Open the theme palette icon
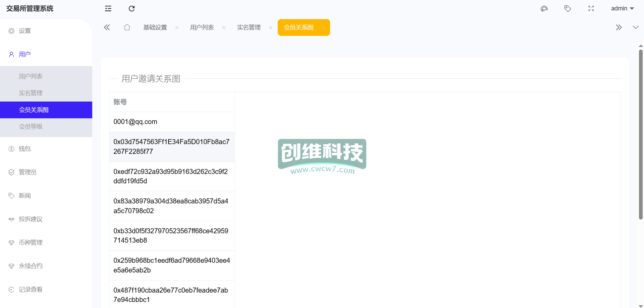The height and width of the screenshot is (308, 644). pos(544,9)
